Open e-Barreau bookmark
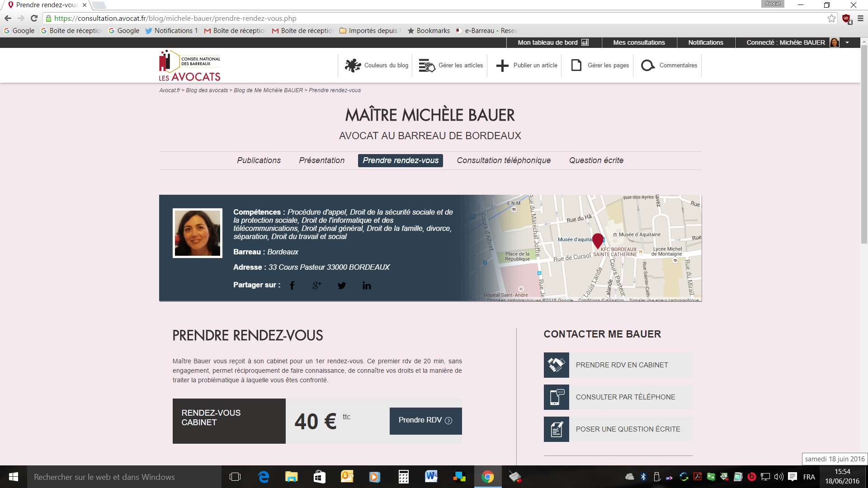The width and height of the screenshot is (868, 488). click(x=486, y=31)
